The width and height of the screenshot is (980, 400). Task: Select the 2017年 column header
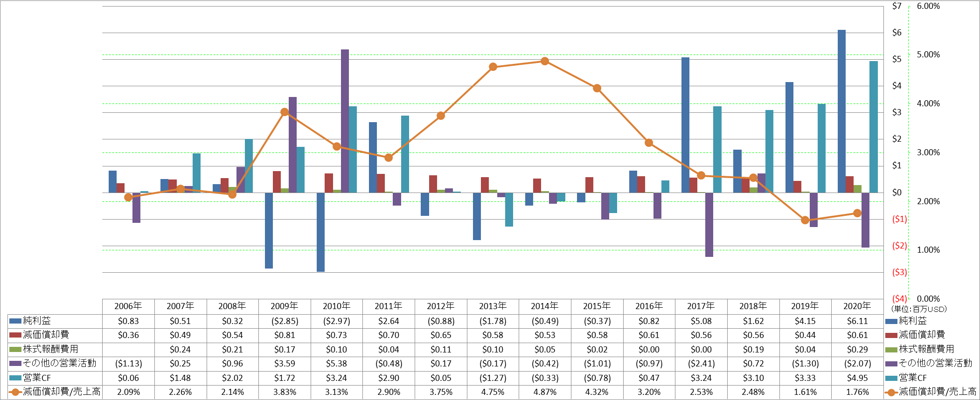pyautogui.click(x=701, y=306)
